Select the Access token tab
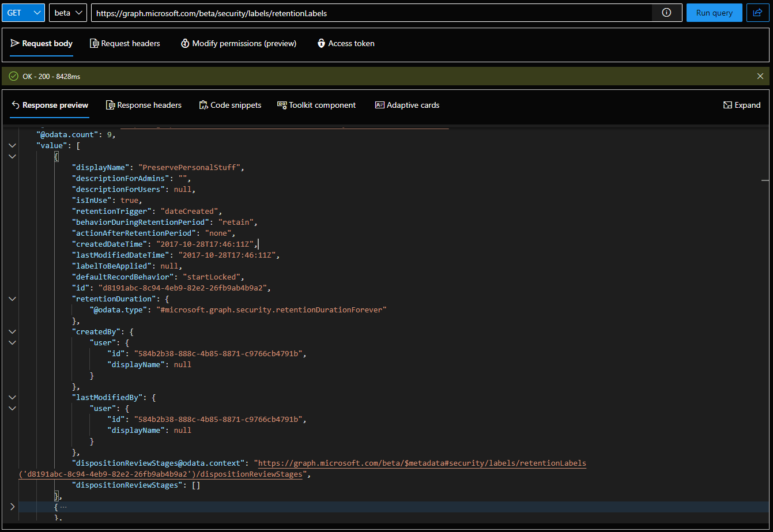 [x=345, y=43]
